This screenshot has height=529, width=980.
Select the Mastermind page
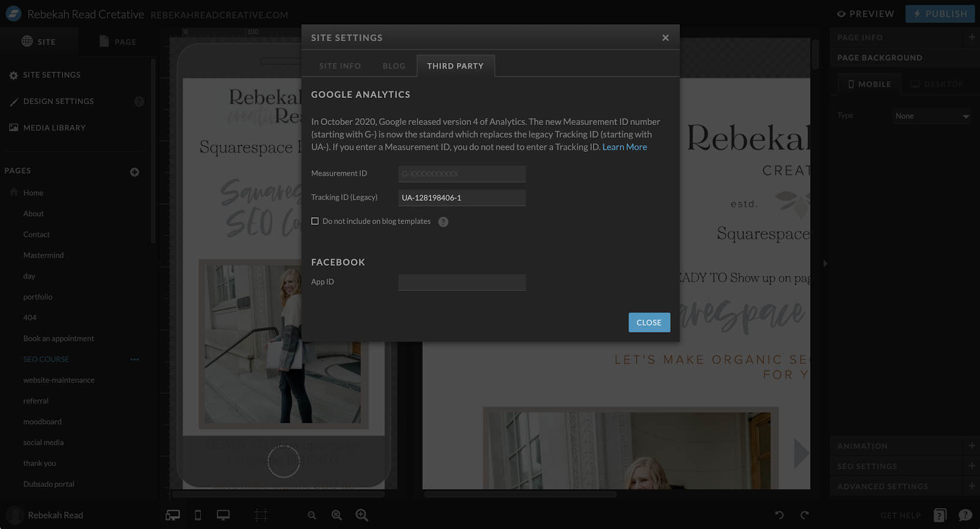43,255
